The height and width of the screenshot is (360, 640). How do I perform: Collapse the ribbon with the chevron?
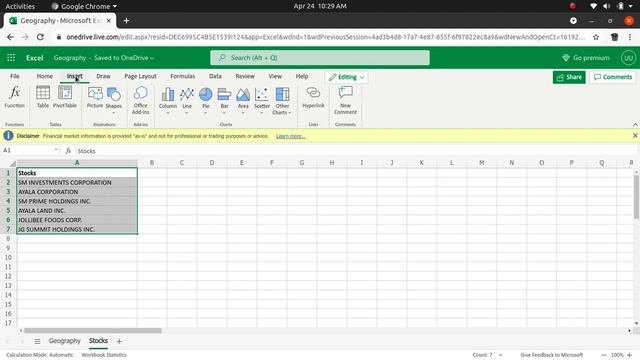[635, 124]
